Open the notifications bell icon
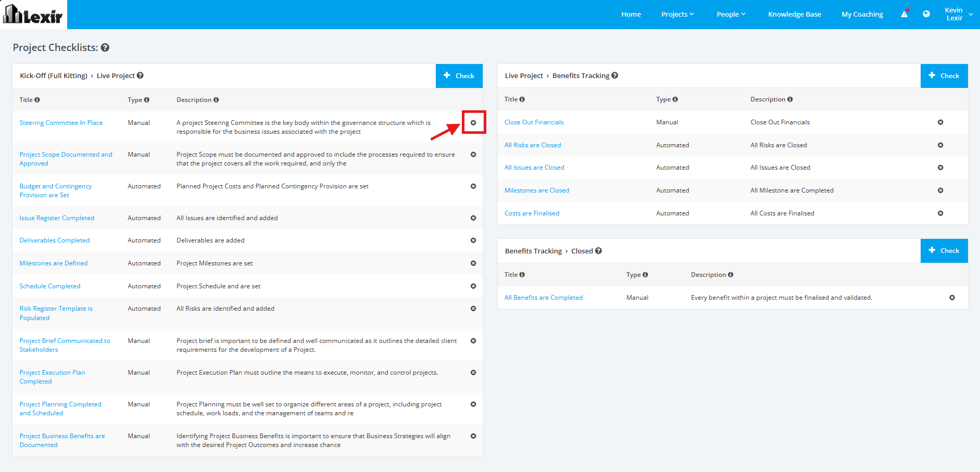Screen dimensions: 980x472 click(904, 14)
